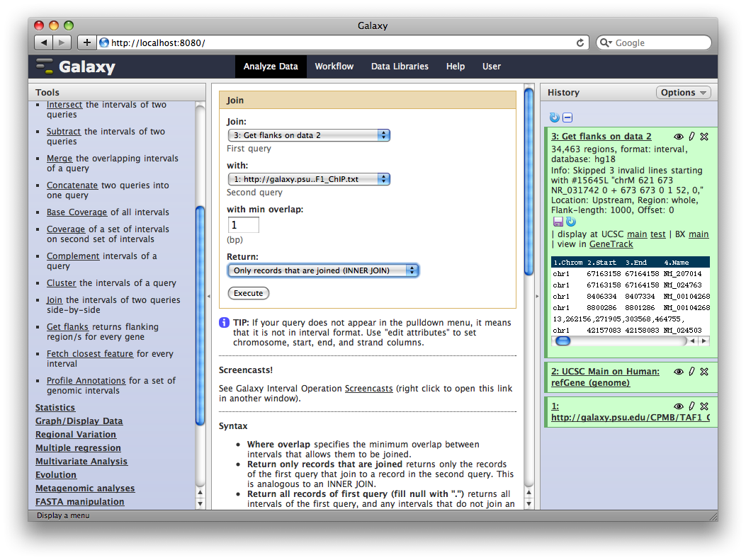The width and height of the screenshot is (746, 560).
Task: Expand the Graph/Display Data section
Action: 79,421
